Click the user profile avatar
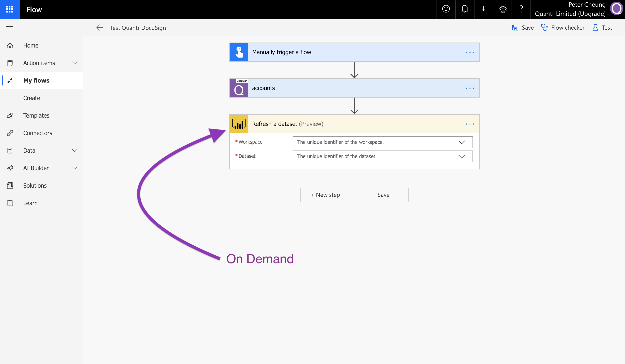Image resolution: width=625 pixels, height=364 pixels. click(x=617, y=9)
